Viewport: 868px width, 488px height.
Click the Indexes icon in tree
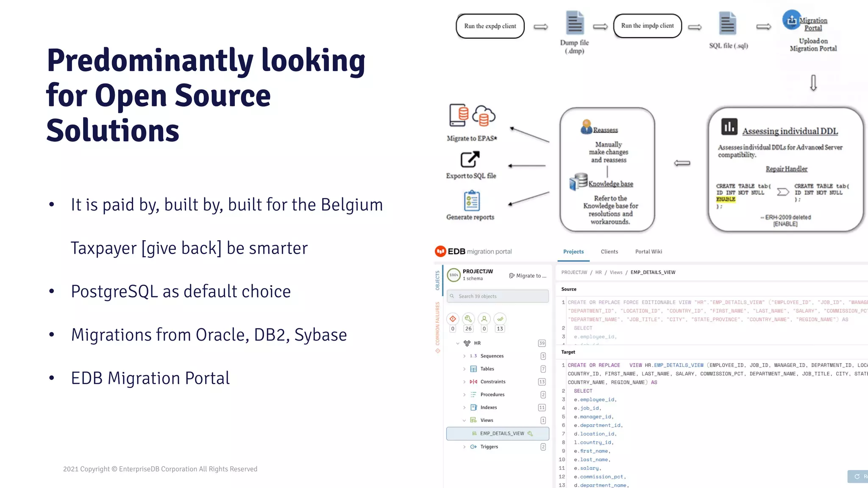[473, 408]
